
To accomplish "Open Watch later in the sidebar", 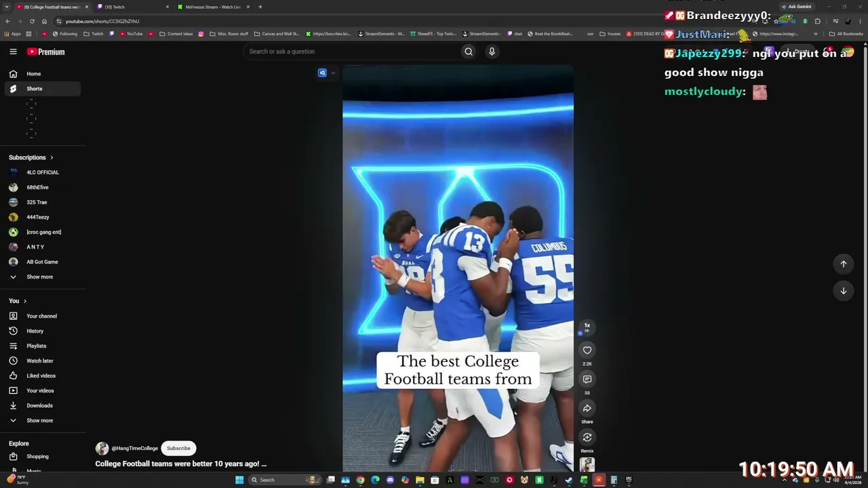I will 43,361.
